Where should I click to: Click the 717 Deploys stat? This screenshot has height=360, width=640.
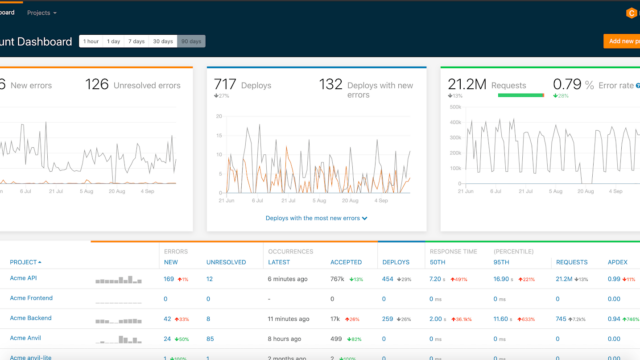242,85
